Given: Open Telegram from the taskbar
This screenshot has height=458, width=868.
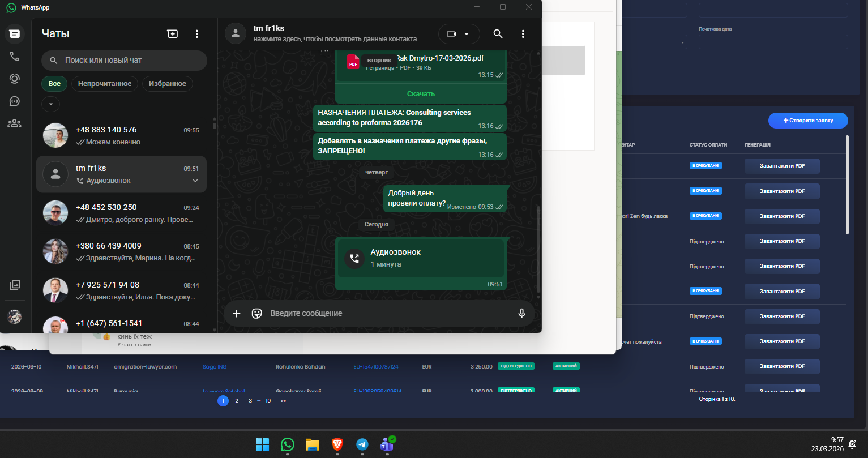Looking at the screenshot, I should (362, 445).
